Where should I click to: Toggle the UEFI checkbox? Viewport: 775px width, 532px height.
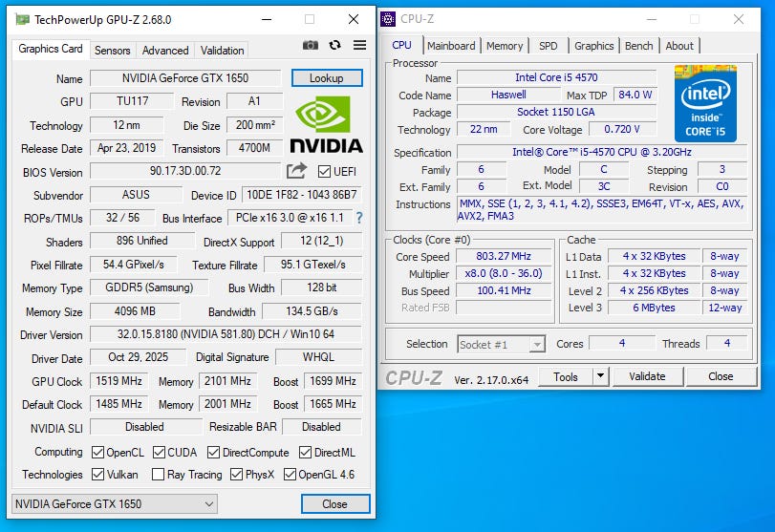324,171
